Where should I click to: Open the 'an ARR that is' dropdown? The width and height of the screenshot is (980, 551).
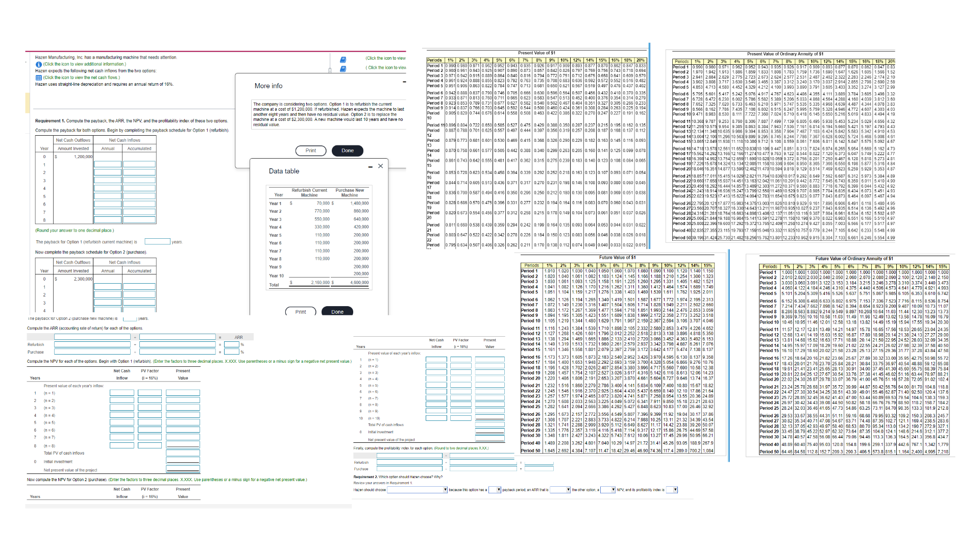(x=569, y=490)
